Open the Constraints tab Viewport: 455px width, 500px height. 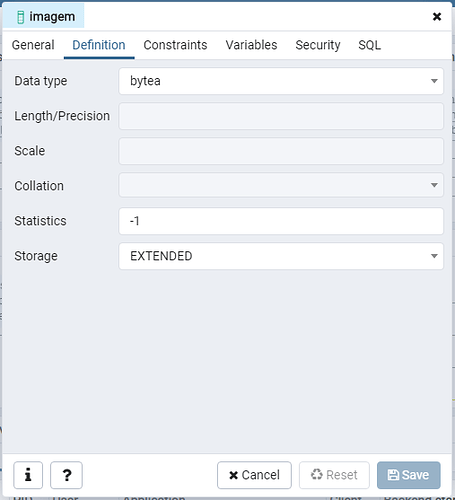click(175, 45)
